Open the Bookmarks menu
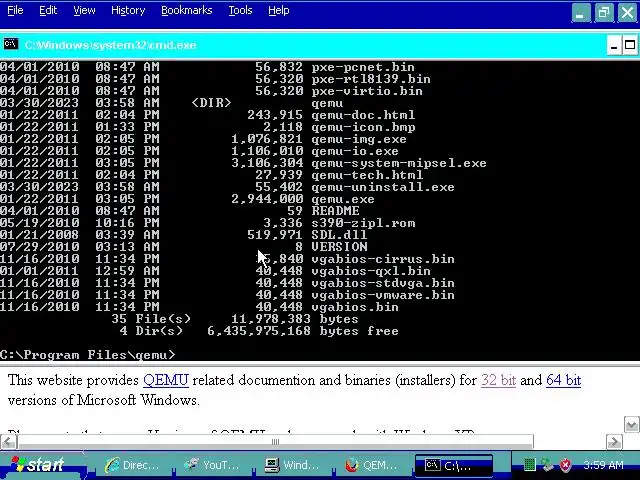 point(187,10)
